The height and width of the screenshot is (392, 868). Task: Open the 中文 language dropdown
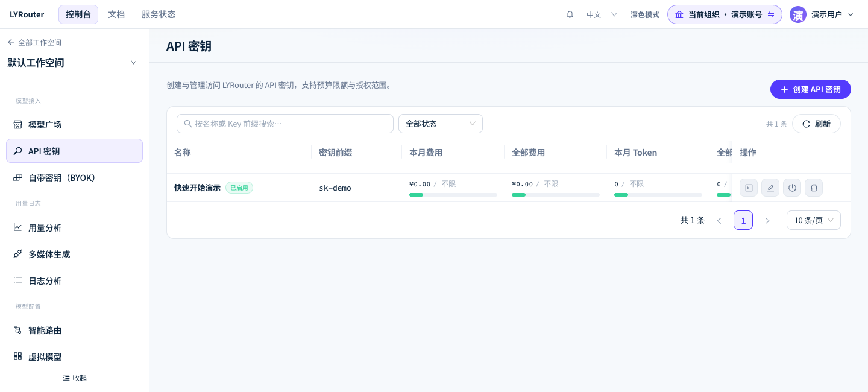click(602, 14)
